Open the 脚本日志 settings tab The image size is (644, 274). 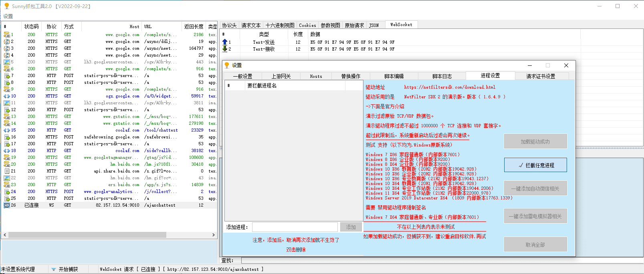coord(442,76)
